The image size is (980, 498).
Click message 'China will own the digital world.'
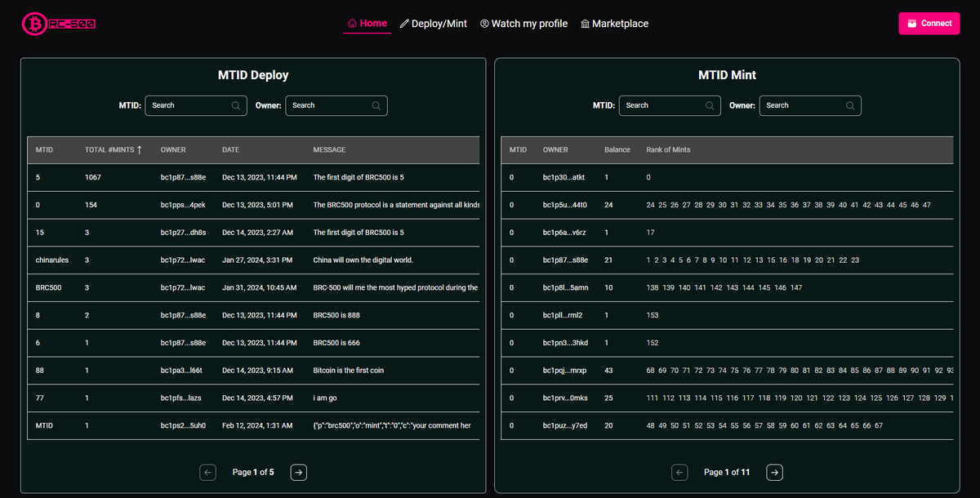(x=363, y=260)
